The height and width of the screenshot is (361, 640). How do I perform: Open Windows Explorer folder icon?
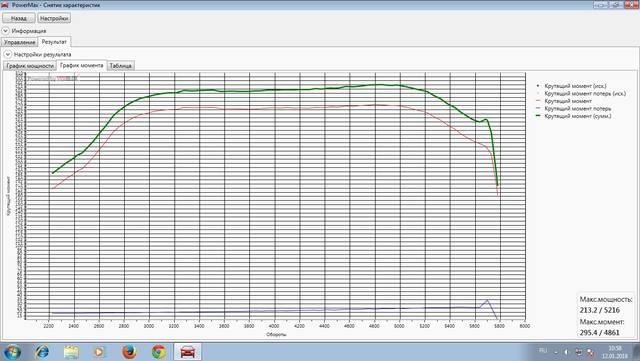[x=71, y=352]
